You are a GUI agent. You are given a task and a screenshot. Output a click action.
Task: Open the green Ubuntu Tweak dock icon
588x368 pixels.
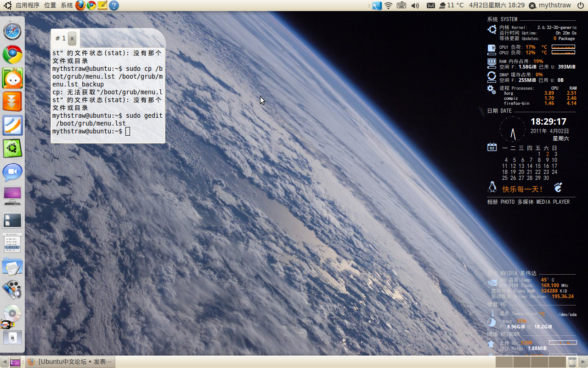pyautogui.click(x=12, y=149)
